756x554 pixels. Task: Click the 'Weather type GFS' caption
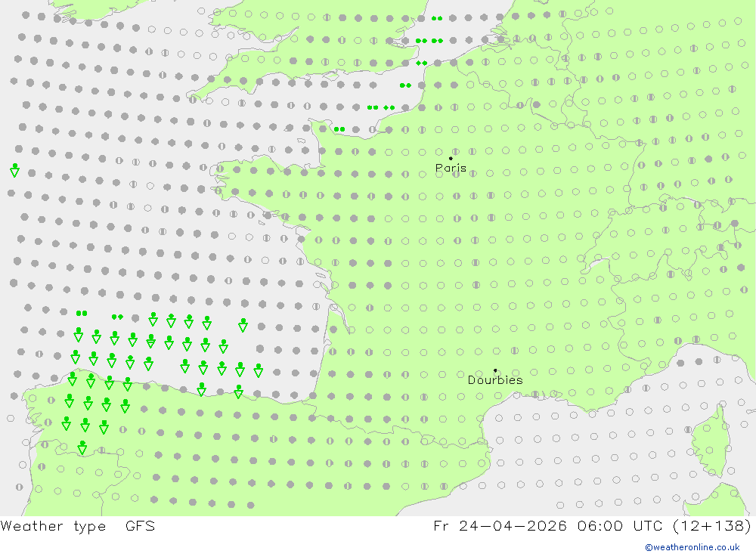pos(78,526)
